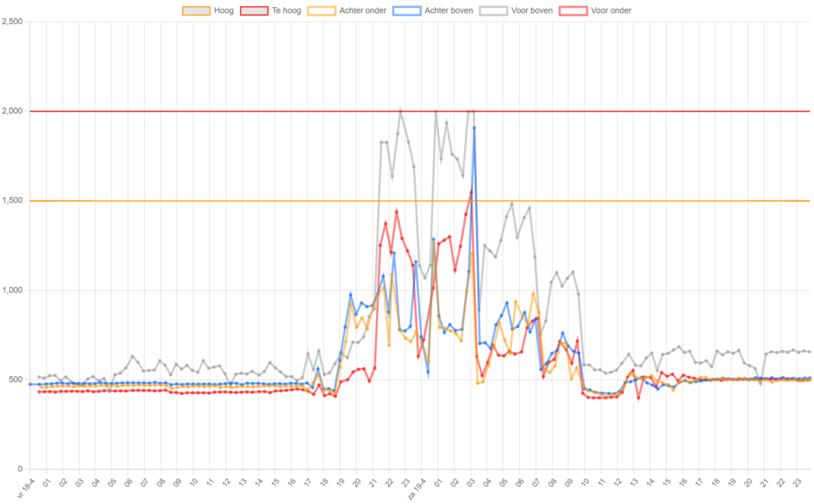
Task: Click the 1,000 y-axis label
Action: coord(14,290)
